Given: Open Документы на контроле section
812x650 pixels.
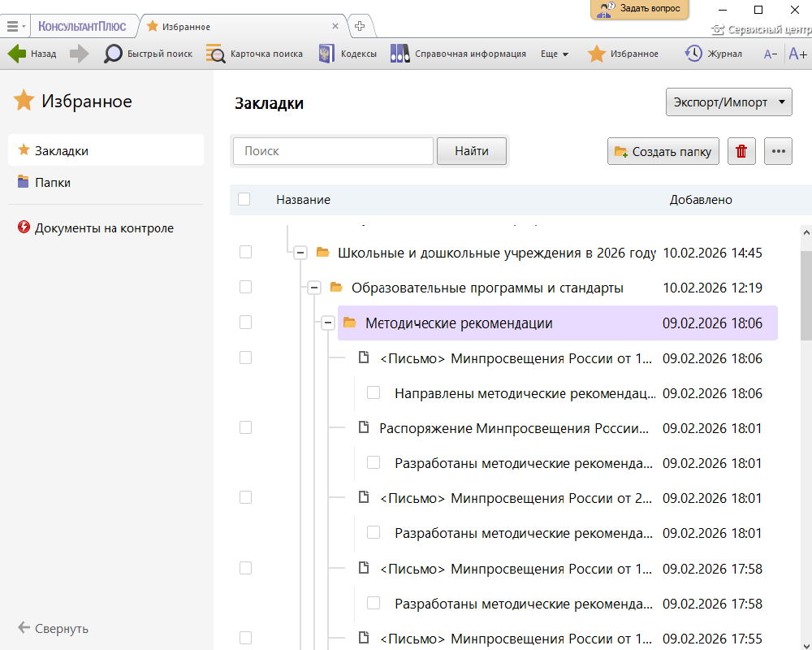Looking at the screenshot, I should coord(104,228).
